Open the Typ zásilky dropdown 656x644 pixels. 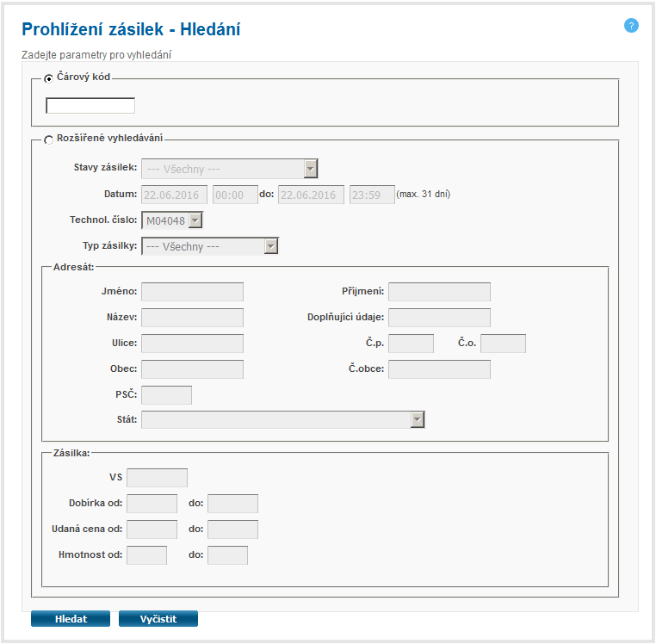(x=210, y=246)
